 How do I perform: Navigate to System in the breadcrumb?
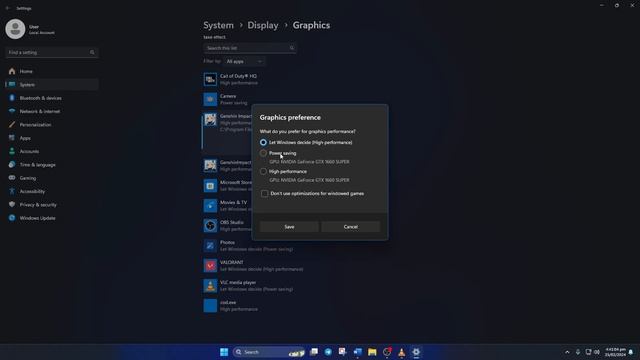tap(219, 25)
